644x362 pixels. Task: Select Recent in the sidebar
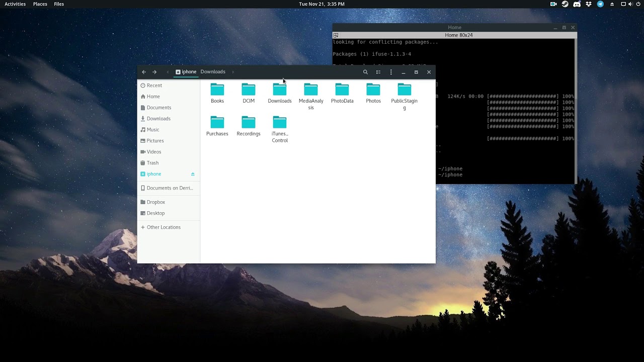(169, 85)
